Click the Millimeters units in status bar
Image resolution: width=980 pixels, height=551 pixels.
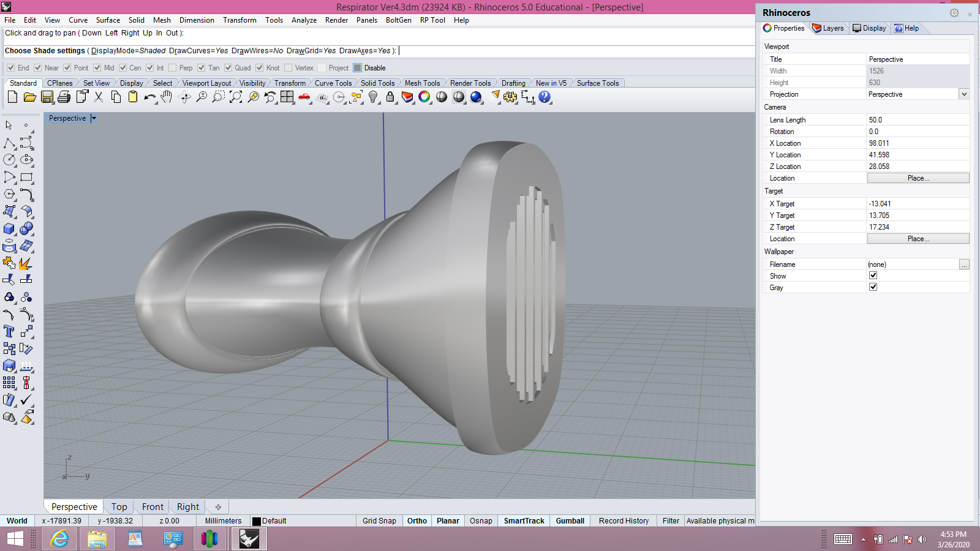(x=223, y=521)
